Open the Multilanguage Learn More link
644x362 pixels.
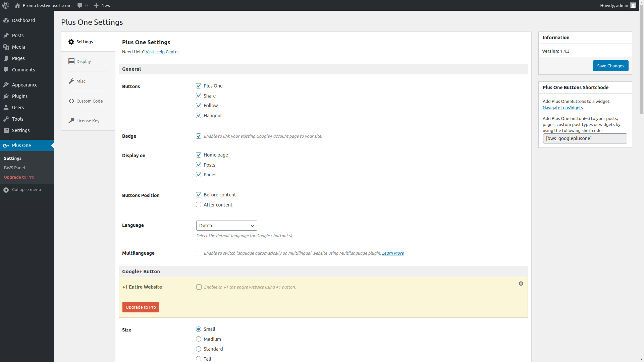(x=393, y=253)
